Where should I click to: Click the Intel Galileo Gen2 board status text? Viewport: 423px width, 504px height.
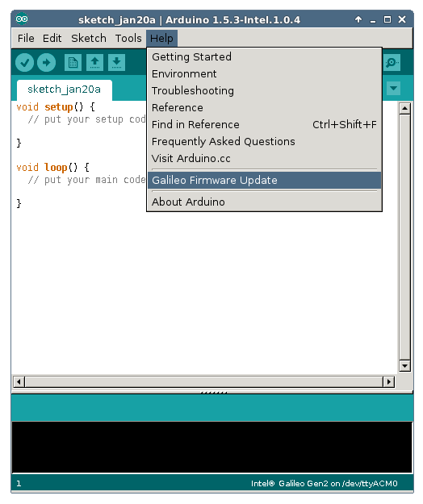[325, 484]
